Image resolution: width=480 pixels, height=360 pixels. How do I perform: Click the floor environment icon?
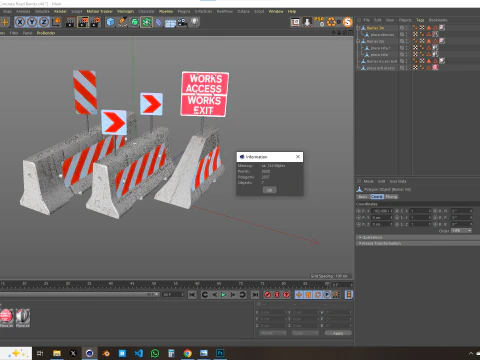click(170, 23)
